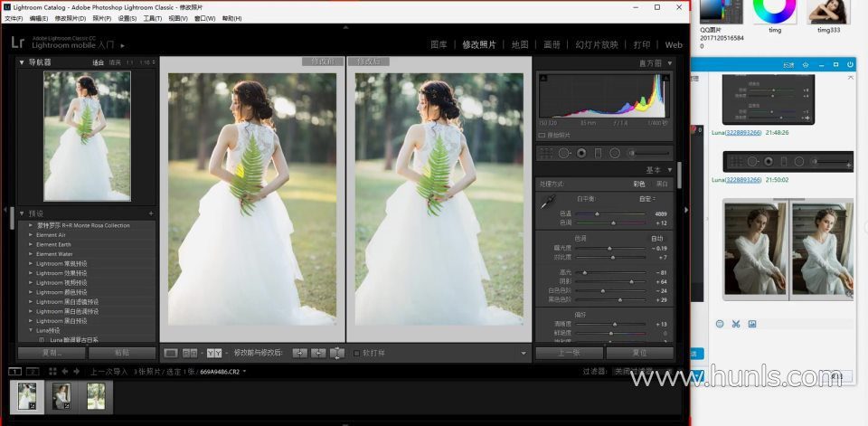This screenshot has width=868, height=426.
Task: Open the timg333 desktop image file
Action: (x=829, y=16)
